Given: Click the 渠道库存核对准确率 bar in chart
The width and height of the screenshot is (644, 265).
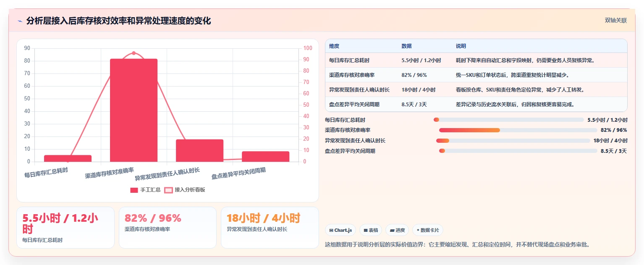Looking at the screenshot, I should point(134,110).
